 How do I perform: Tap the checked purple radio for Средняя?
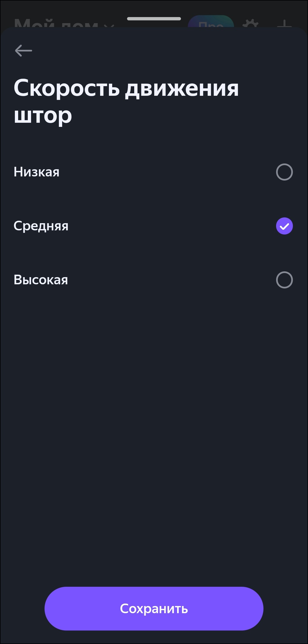tap(284, 226)
